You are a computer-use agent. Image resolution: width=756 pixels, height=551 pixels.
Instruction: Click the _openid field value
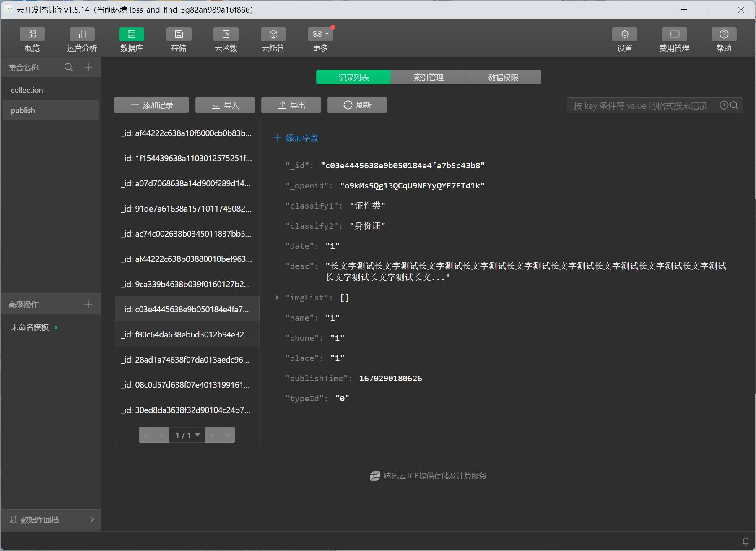coord(412,185)
